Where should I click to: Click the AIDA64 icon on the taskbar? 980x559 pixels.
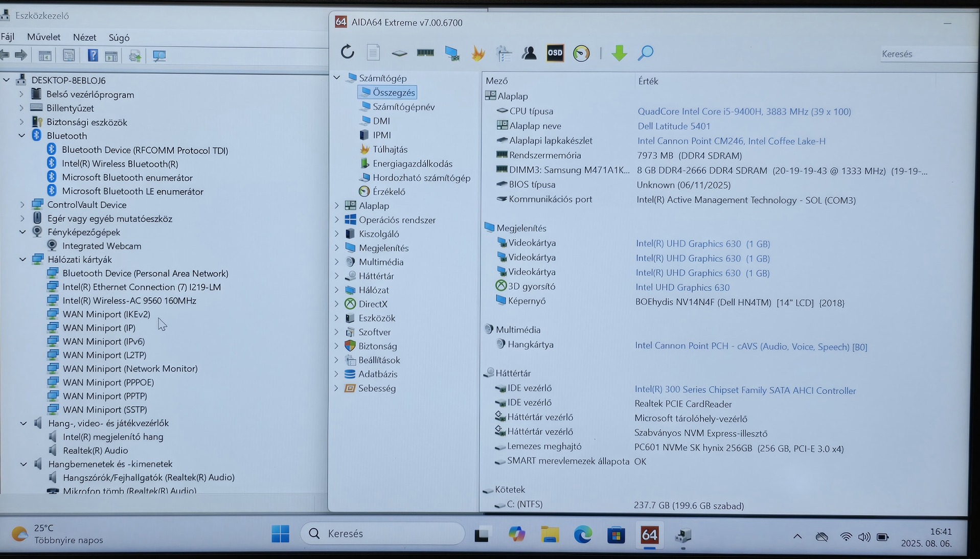tap(649, 535)
